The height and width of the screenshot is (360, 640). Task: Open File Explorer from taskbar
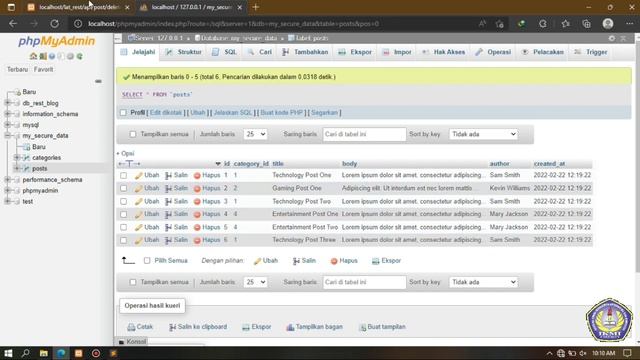pos(43,353)
